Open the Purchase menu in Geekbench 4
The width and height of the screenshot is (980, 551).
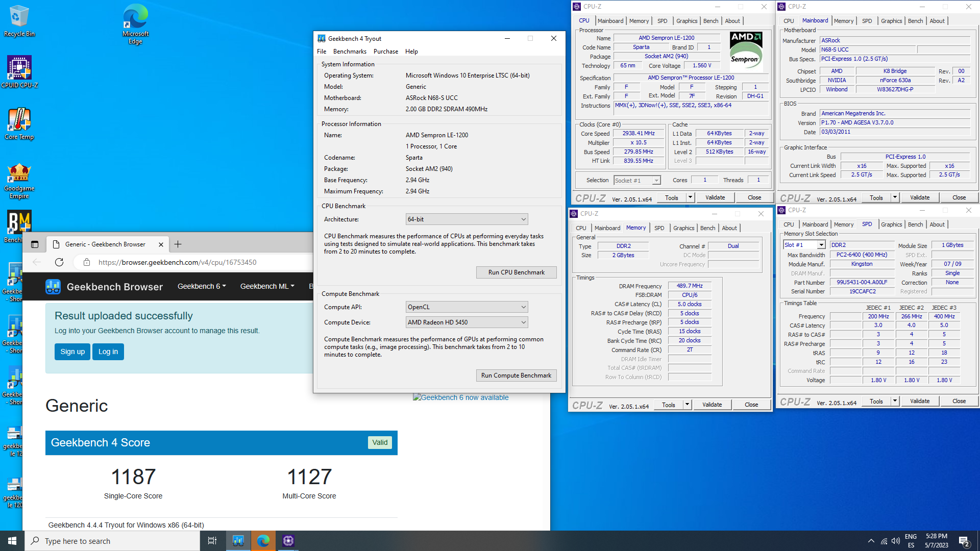[x=386, y=52]
